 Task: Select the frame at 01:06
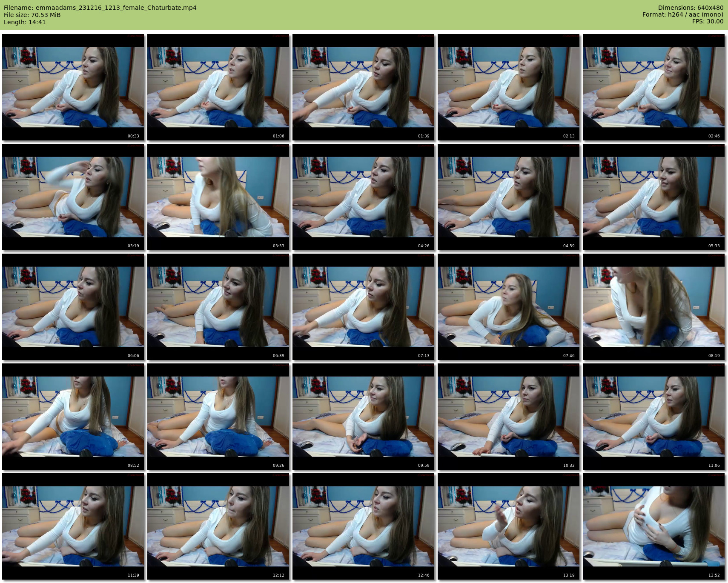218,87
